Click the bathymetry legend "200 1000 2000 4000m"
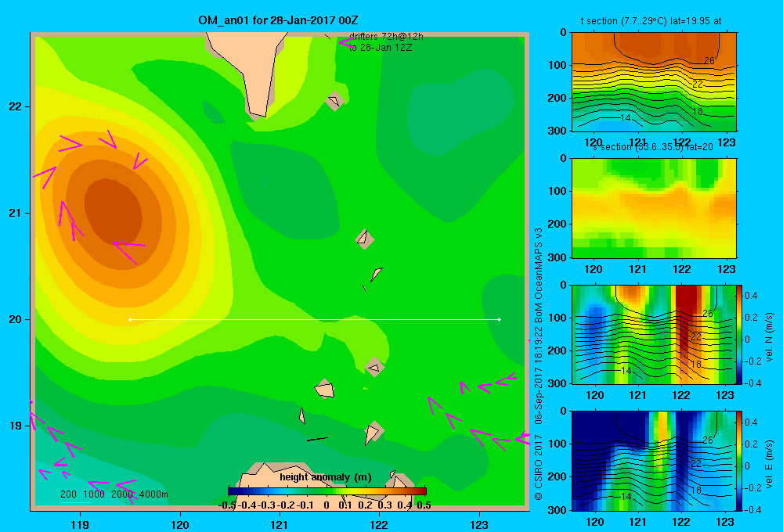 pyautogui.click(x=114, y=494)
